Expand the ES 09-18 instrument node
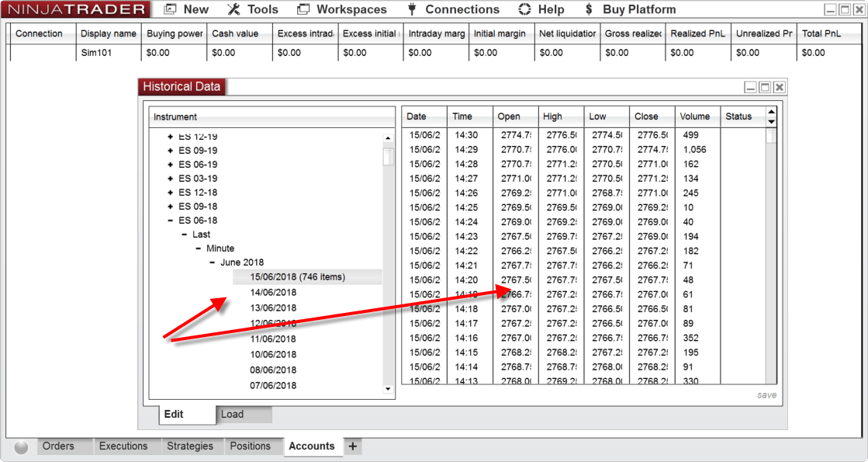Screen dimensions: 868x462 pyautogui.click(x=171, y=207)
